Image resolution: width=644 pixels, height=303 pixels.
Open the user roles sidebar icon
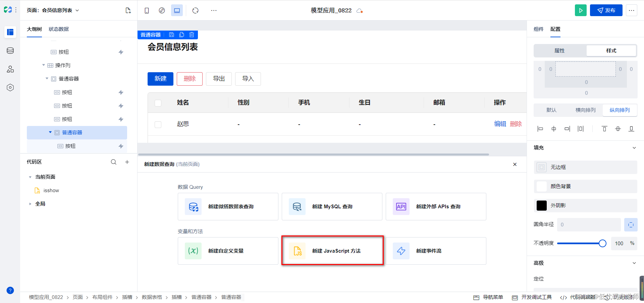coord(10,69)
